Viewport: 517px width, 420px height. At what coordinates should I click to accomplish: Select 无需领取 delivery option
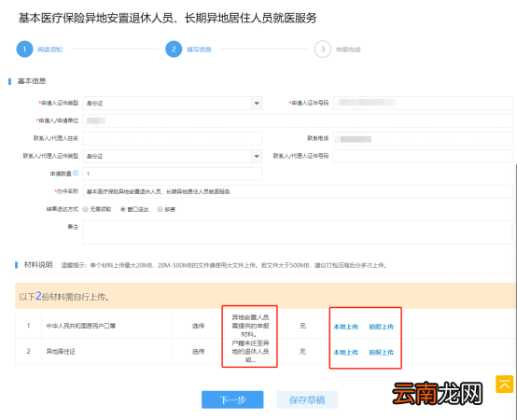[x=86, y=209]
